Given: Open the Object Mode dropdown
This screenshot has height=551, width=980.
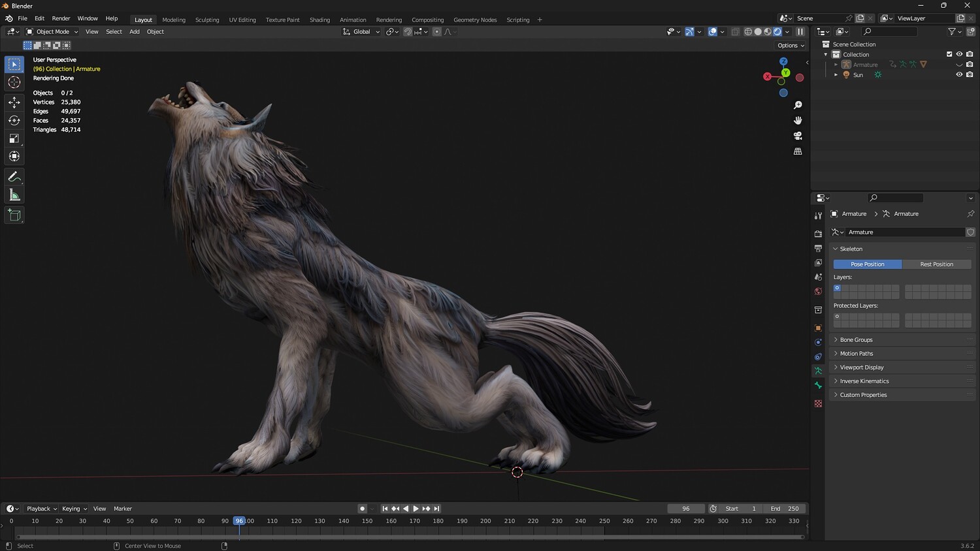Looking at the screenshot, I should 52,31.
